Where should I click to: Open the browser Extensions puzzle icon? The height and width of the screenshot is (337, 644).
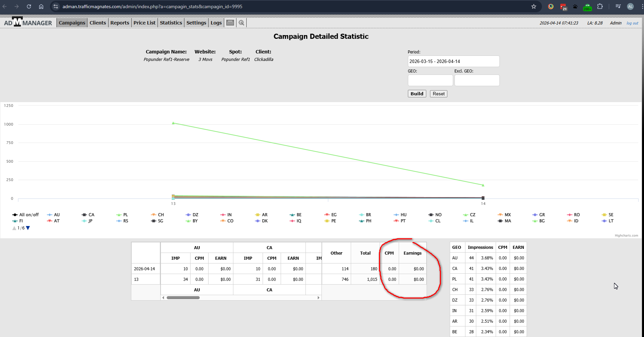click(x=600, y=6)
